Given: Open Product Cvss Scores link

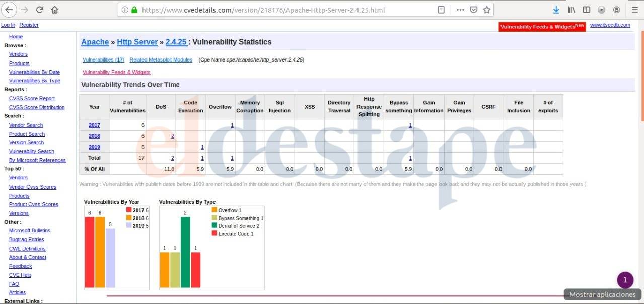Looking at the screenshot, I should (34, 204).
